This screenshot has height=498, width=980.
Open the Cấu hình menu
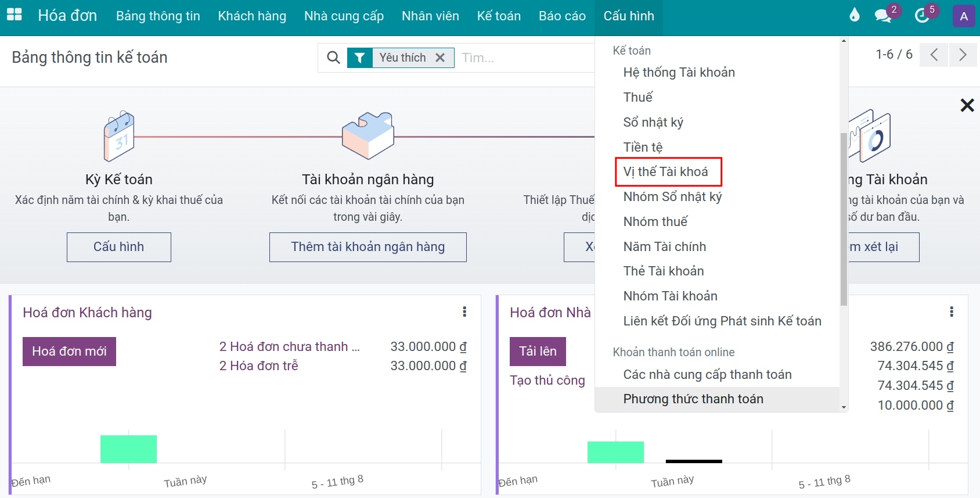point(629,16)
